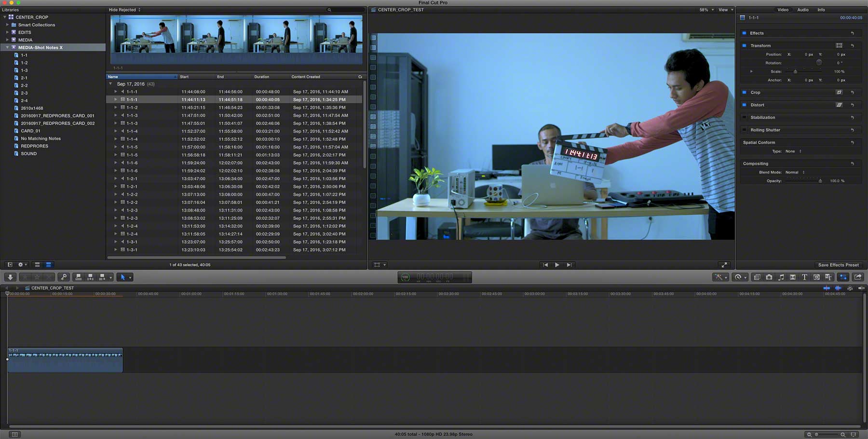Click Save Effects Preset button

pos(838,265)
